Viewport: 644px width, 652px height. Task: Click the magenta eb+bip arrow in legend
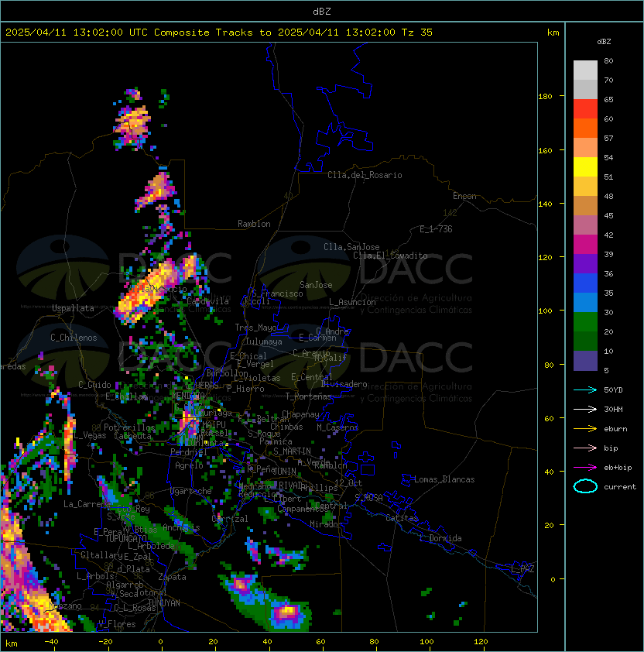tap(585, 468)
